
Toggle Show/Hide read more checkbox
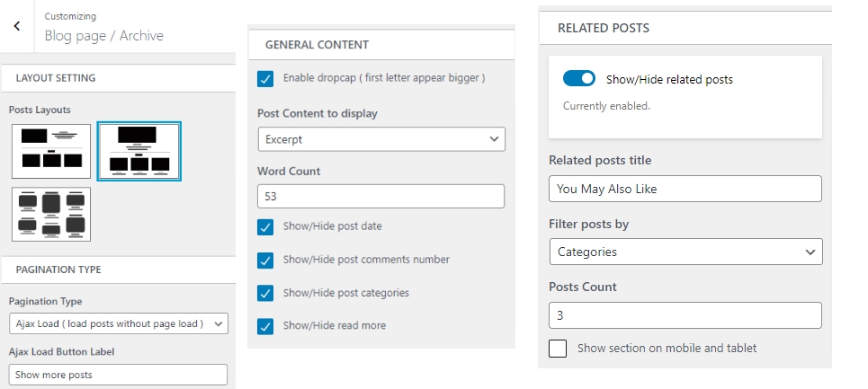tap(265, 326)
